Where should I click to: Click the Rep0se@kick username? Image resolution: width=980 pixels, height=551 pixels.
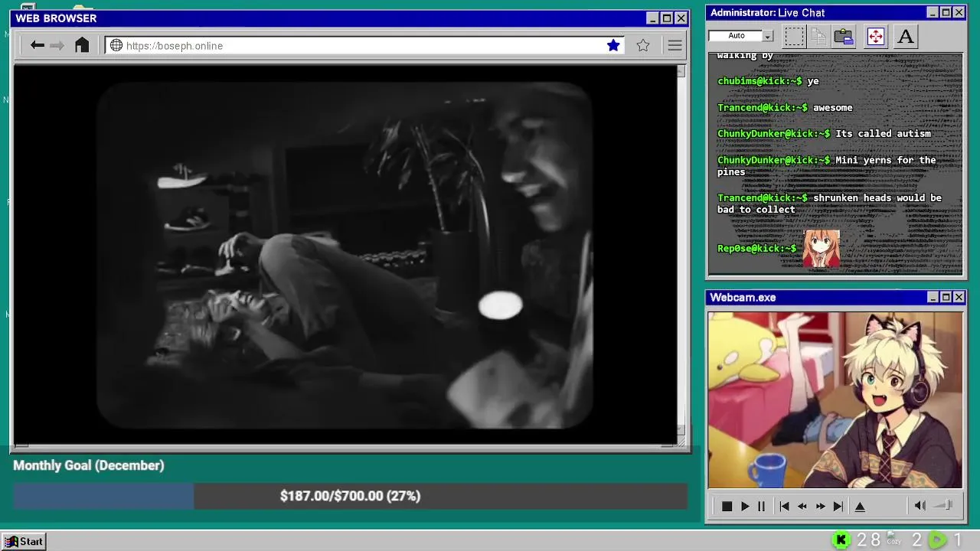click(756, 249)
